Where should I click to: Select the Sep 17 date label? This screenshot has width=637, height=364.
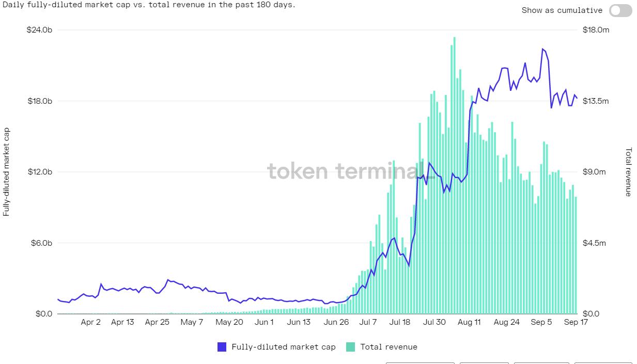575,322
